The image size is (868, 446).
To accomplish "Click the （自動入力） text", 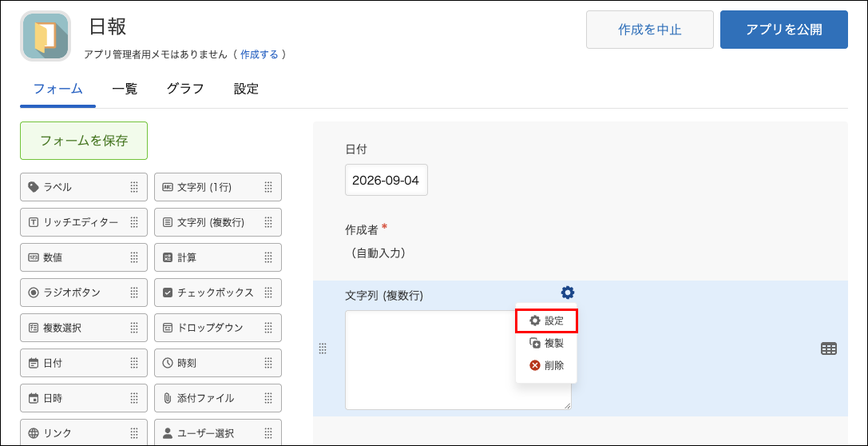I will 378,253.
